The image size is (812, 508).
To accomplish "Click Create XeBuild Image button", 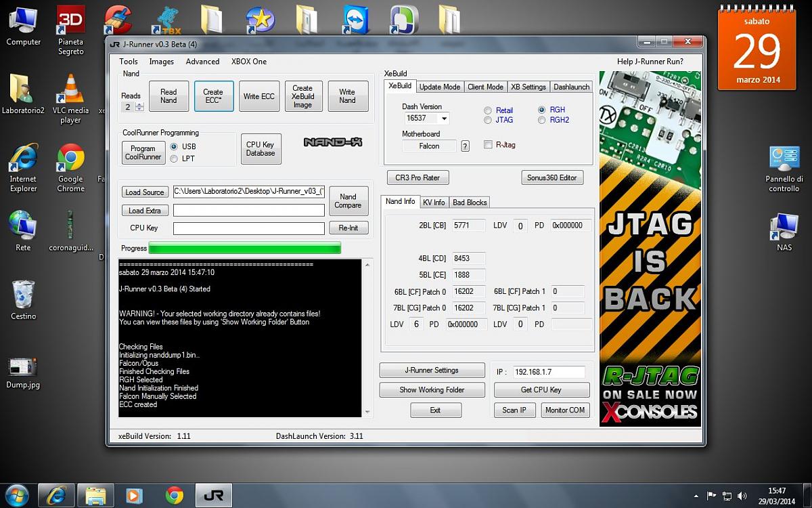I will coord(302,96).
